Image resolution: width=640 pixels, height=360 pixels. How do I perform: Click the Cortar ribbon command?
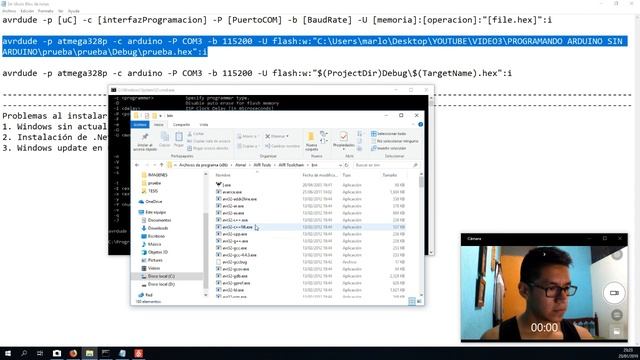(x=196, y=134)
